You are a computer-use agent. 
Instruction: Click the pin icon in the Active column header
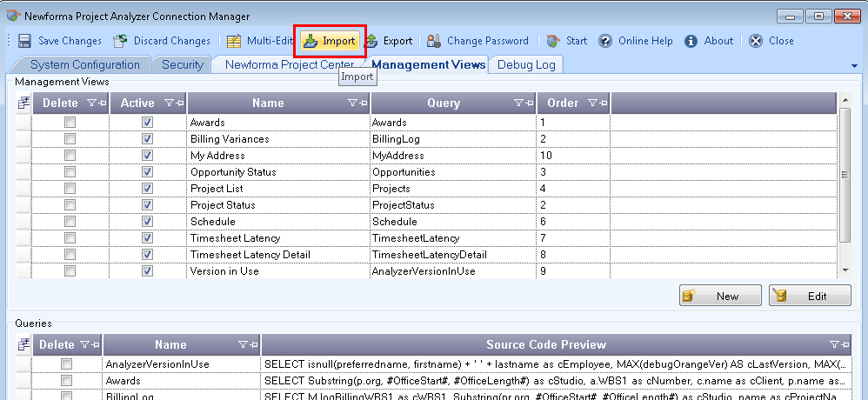tap(179, 103)
